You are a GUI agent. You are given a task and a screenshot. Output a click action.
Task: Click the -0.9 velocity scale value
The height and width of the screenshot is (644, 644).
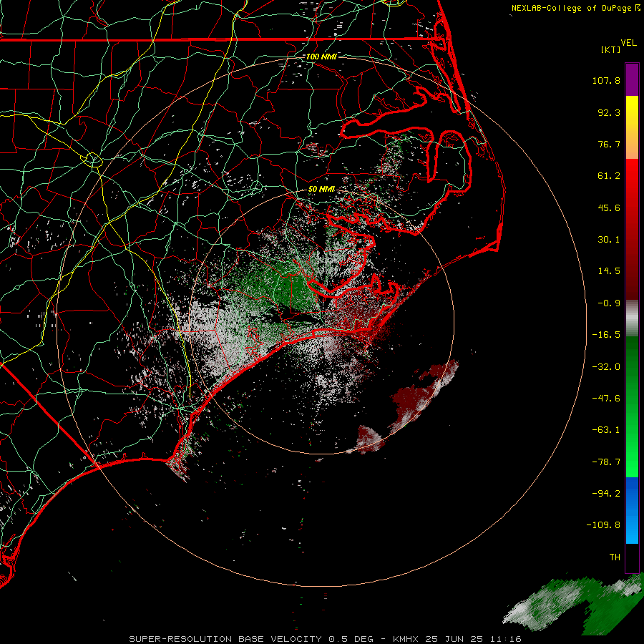[x=609, y=303]
